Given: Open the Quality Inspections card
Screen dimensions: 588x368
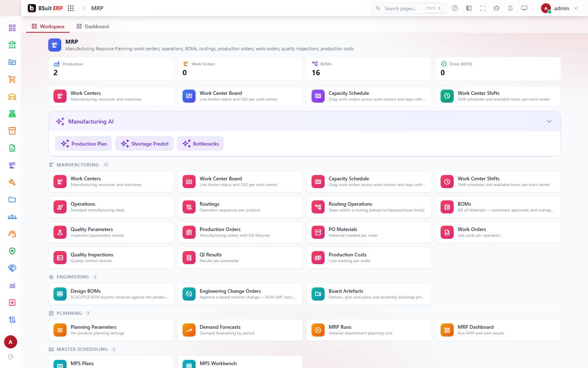Looking at the screenshot, I should (111, 258).
